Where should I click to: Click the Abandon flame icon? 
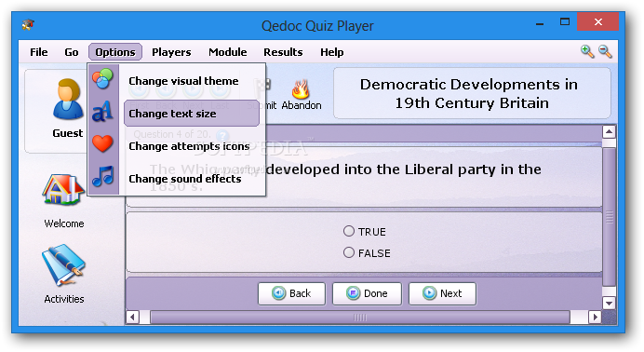click(x=301, y=88)
